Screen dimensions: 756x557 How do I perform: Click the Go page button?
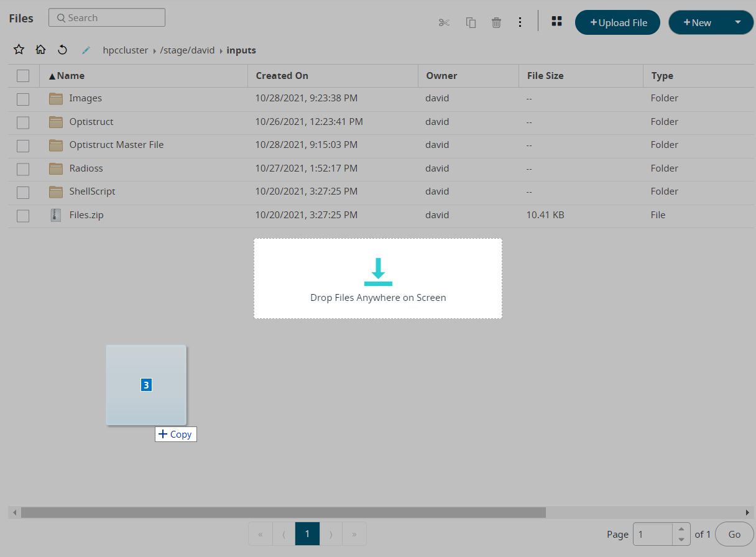pos(734,534)
